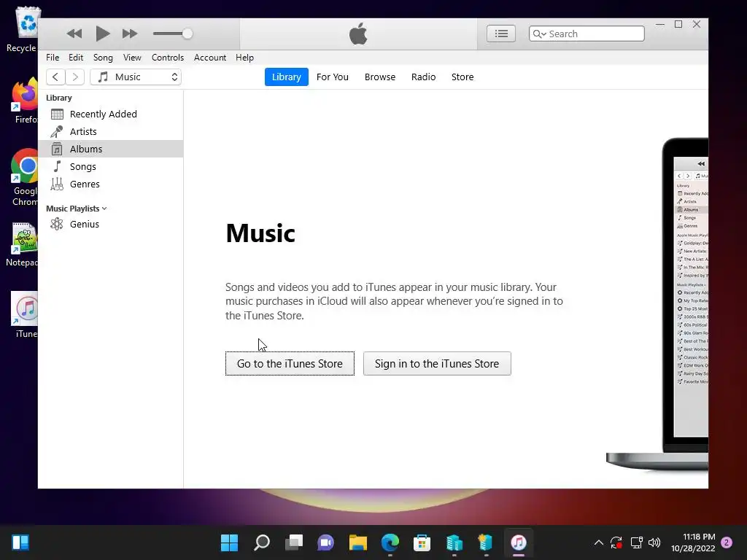Open the Help menu

pyautogui.click(x=244, y=58)
